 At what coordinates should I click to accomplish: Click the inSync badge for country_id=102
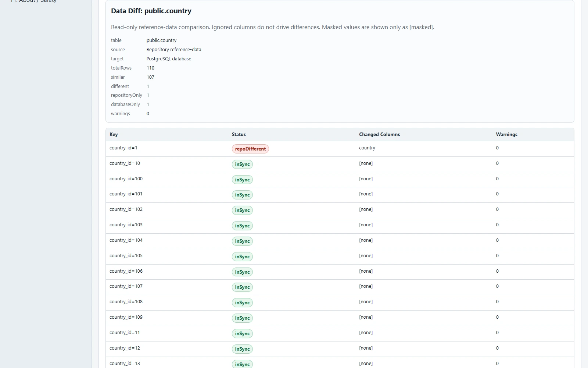(242, 210)
